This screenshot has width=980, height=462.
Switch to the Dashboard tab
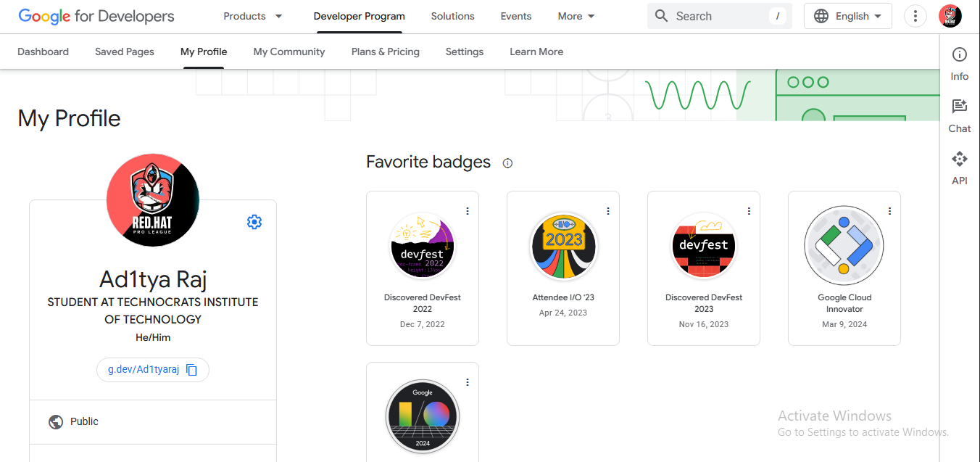coord(43,51)
